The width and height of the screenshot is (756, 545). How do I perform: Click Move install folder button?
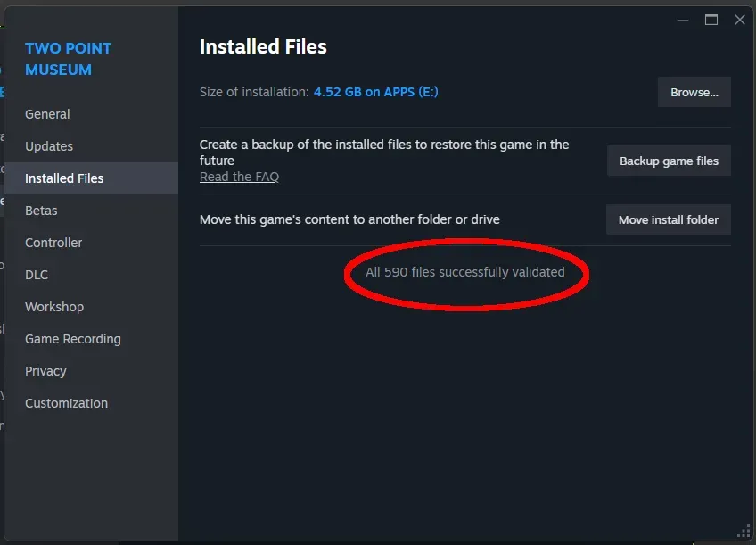(669, 219)
